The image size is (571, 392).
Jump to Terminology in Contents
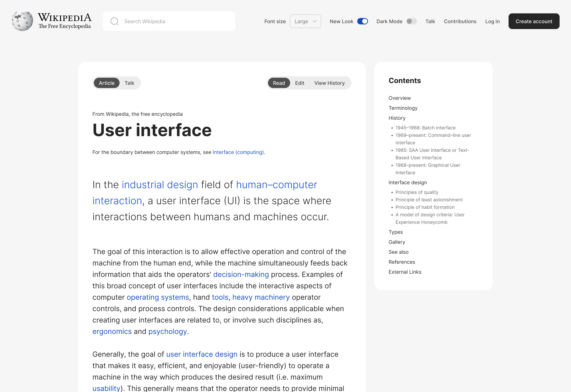403,108
